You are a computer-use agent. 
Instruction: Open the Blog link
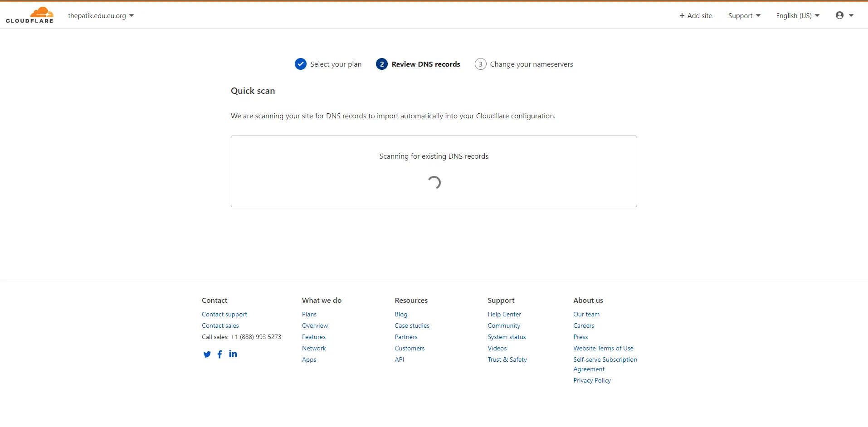(x=401, y=314)
